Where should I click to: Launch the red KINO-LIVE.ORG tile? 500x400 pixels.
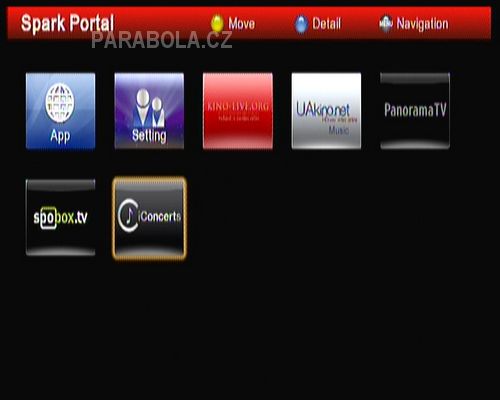tap(238, 111)
